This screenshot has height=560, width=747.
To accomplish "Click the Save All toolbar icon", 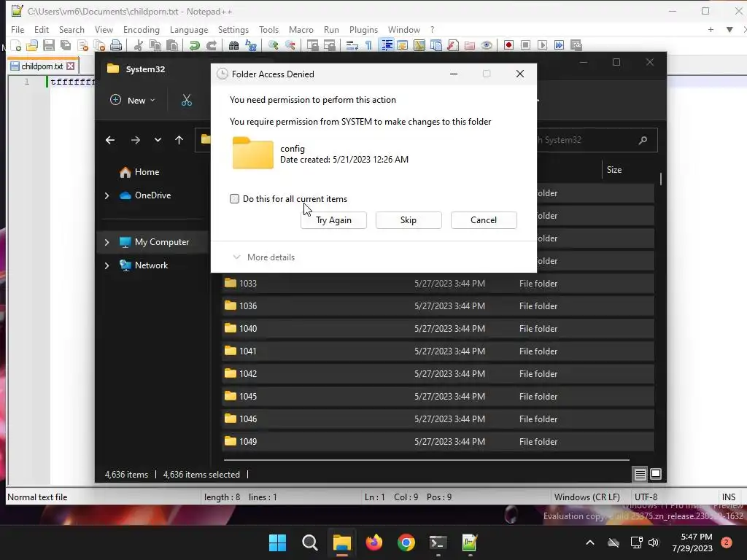I will (x=66, y=45).
